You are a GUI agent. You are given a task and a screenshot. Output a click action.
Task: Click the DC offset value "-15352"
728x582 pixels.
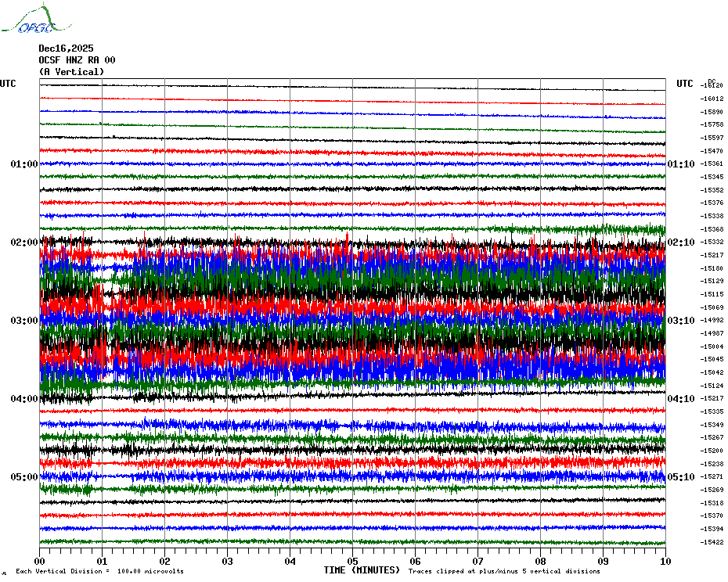click(x=712, y=190)
